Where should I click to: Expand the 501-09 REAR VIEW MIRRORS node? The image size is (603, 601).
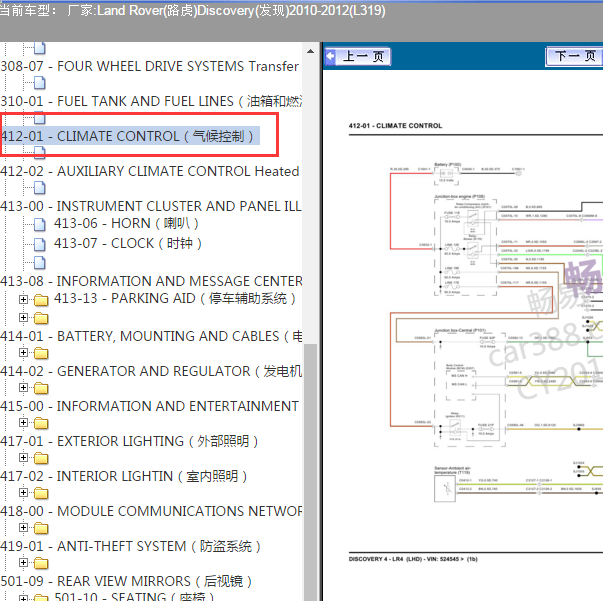coord(23,563)
